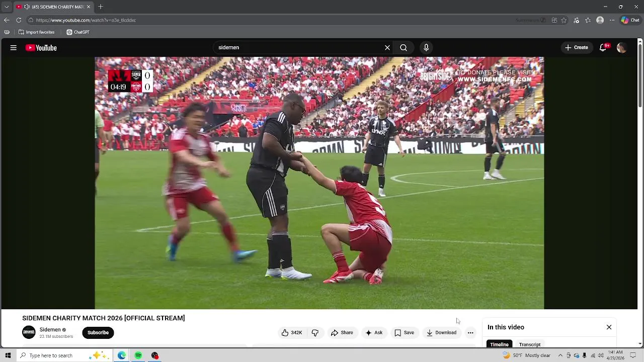The width and height of the screenshot is (644, 362).
Task: Add this page to favorites star
Action: click(x=564, y=20)
